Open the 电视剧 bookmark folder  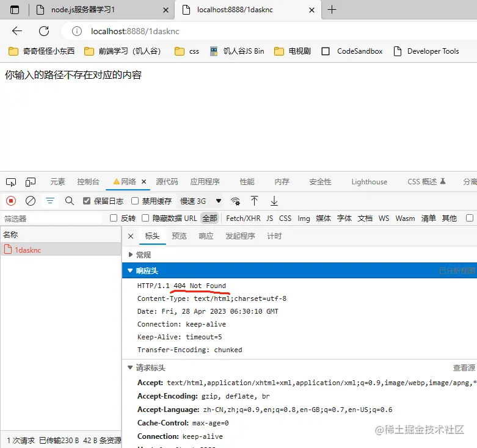pyautogui.click(x=293, y=51)
